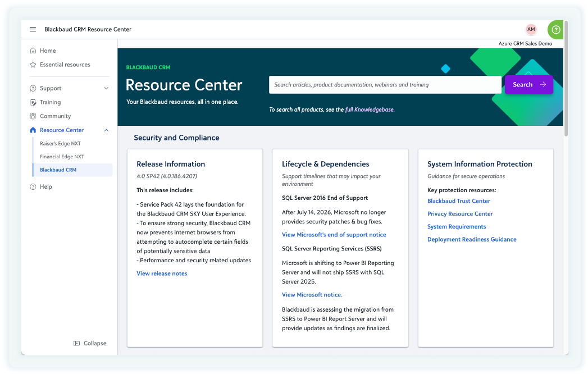Click the Collapse panel icon

[76, 343]
